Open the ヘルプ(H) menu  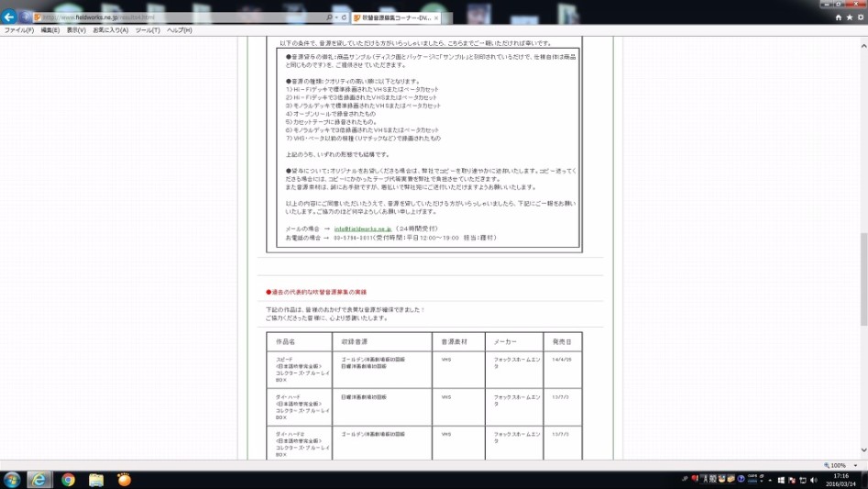[180, 30]
